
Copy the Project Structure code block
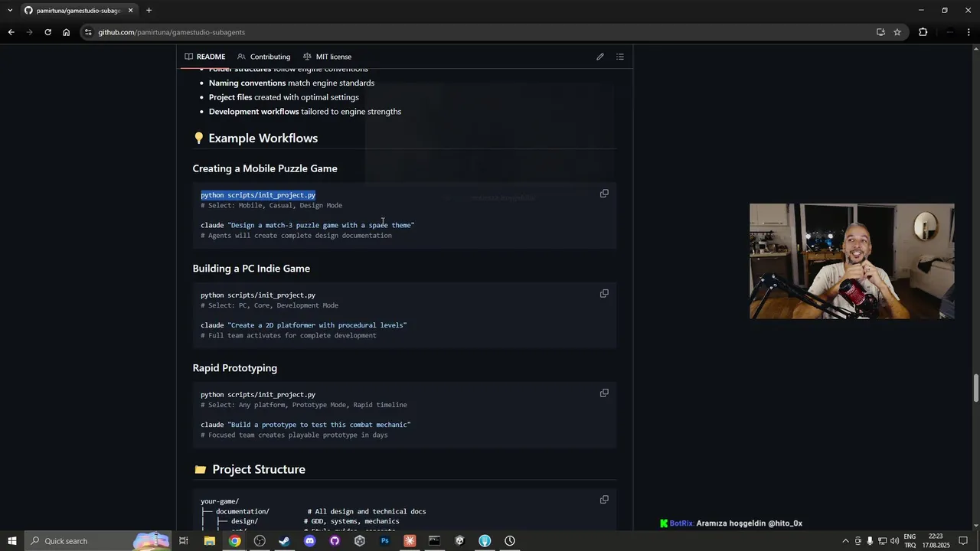pyautogui.click(x=604, y=500)
